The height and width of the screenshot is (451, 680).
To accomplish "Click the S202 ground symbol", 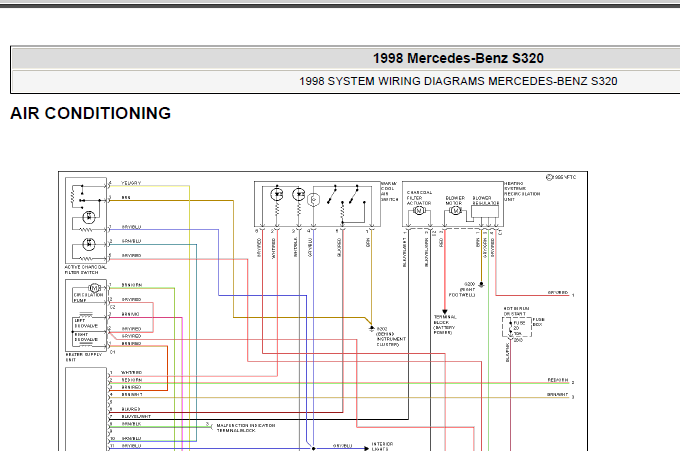I will point(372,329).
